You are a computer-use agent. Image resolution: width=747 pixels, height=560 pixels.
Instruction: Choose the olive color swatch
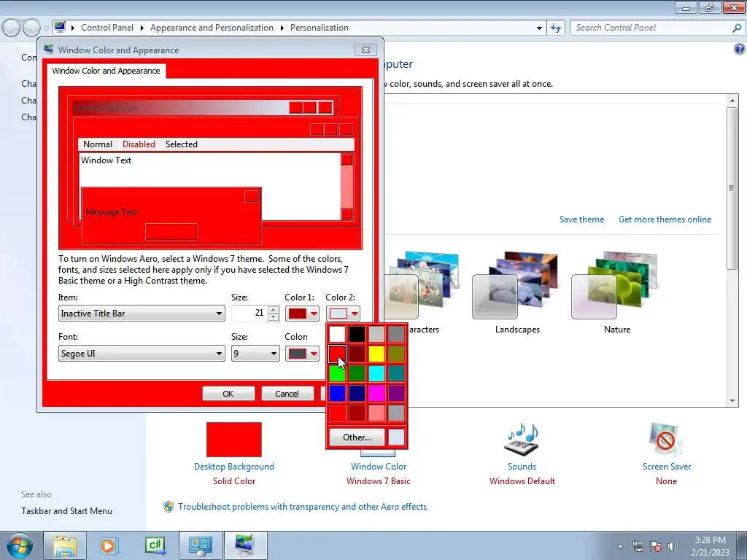pos(396,354)
